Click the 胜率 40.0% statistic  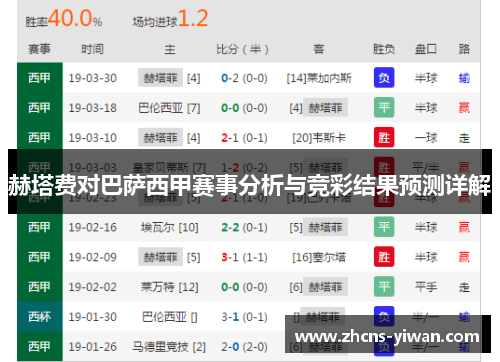coord(64,19)
